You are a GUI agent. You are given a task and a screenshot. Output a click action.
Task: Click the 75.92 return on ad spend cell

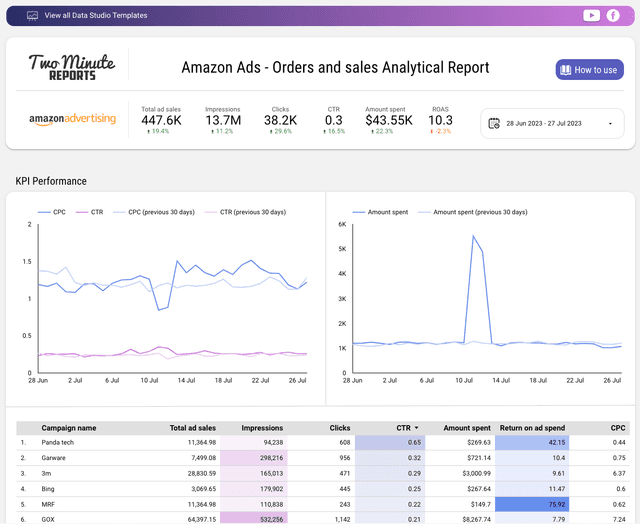(x=532, y=504)
